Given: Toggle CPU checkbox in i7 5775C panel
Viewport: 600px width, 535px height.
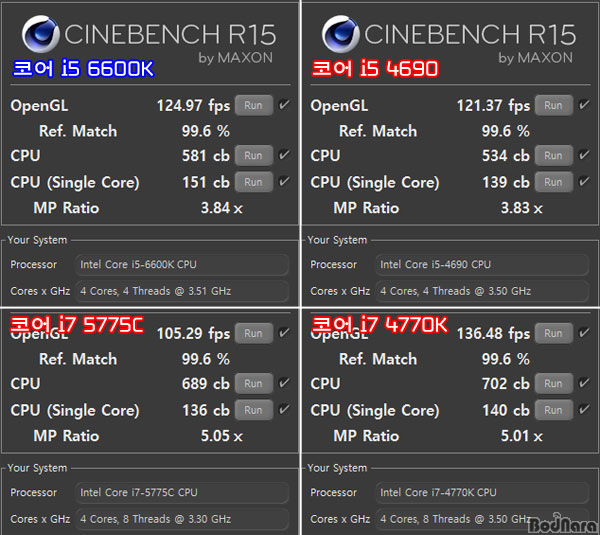Looking at the screenshot, I should (x=284, y=382).
